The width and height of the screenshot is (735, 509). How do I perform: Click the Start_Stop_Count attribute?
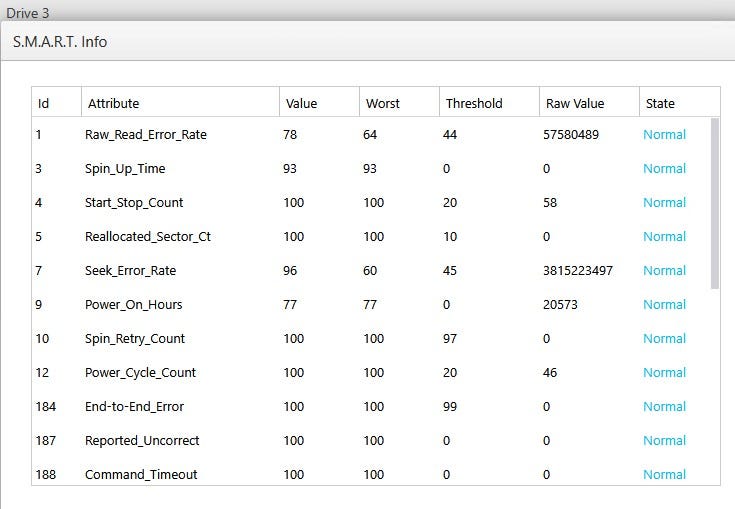click(x=134, y=203)
